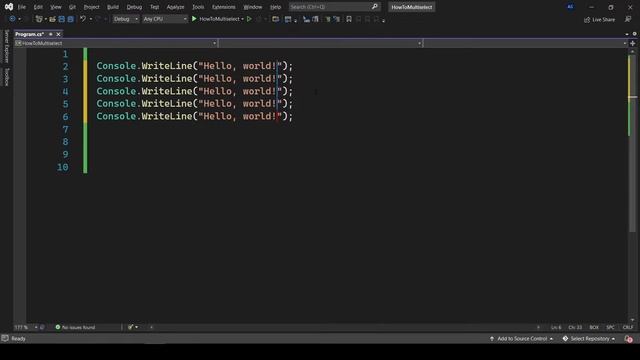This screenshot has width=640, height=360.
Task: Click the increase indent toolbar icon
Action: tap(336, 19)
